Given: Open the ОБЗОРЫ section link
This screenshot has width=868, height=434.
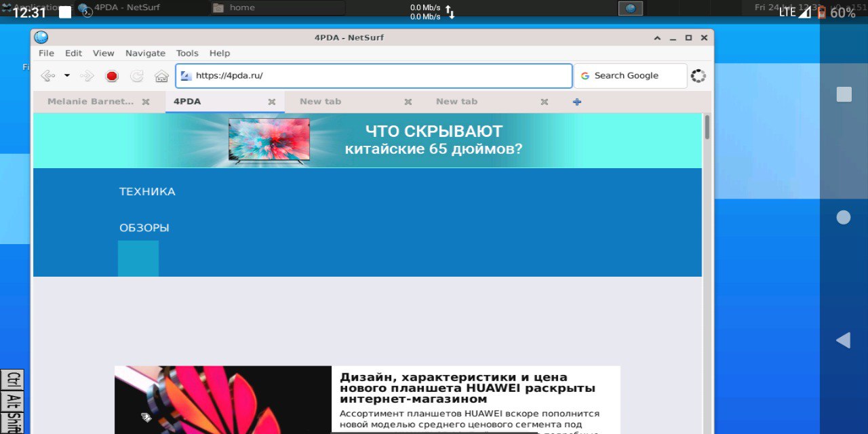Looking at the screenshot, I should tap(144, 228).
